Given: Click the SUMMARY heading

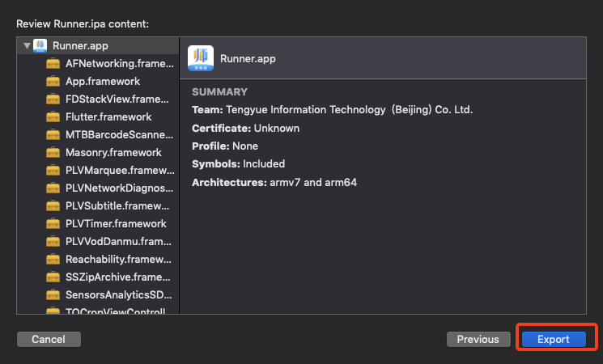Looking at the screenshot, I should click(219, 92).
